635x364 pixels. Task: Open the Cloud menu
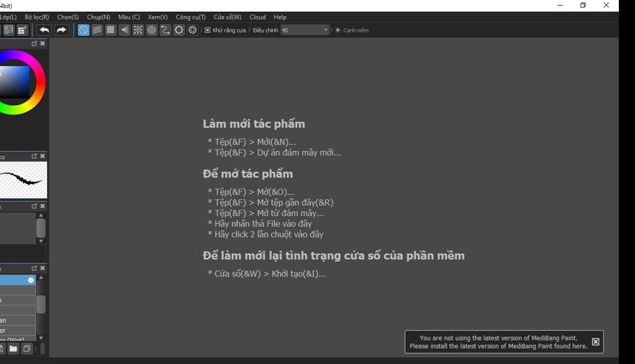pos(257,17)
